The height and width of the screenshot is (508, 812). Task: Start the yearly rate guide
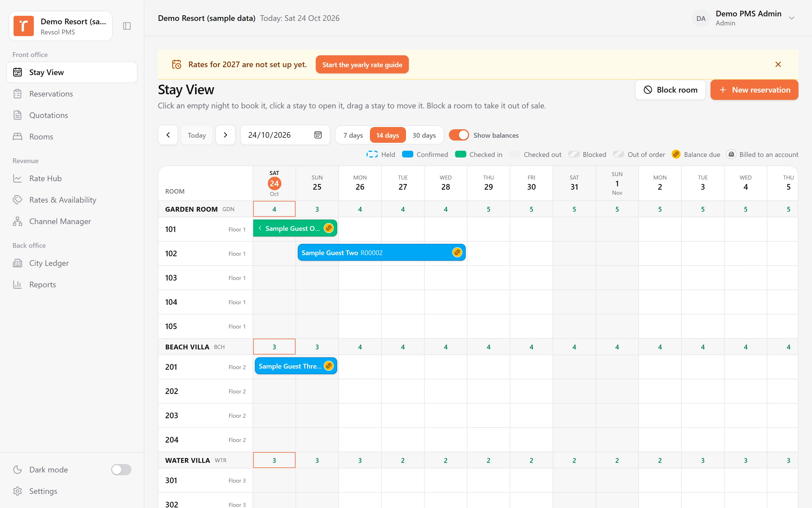click(x=362, y=65)
